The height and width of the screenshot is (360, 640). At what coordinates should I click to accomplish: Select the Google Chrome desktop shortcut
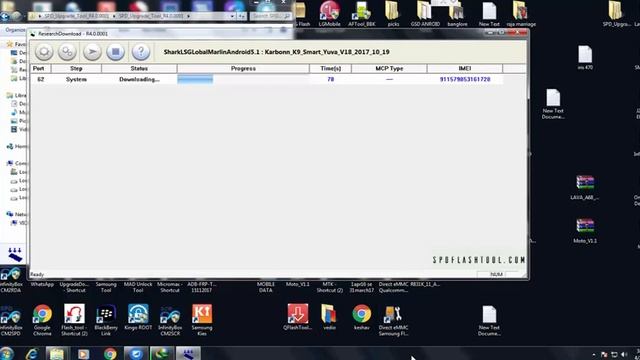pyautogui.click(x=42, y=320)
